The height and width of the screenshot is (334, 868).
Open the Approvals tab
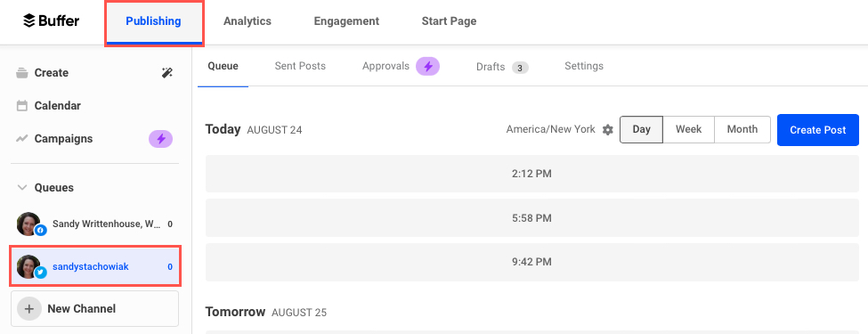coord(385,67)
